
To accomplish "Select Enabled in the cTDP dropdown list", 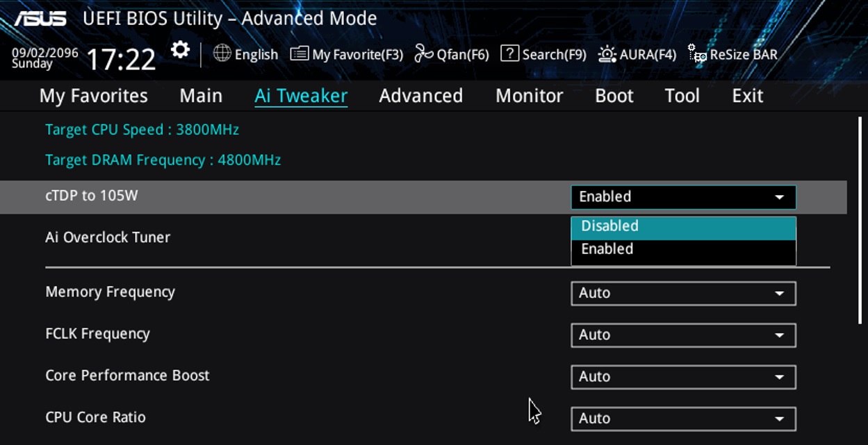I will tap(683, 249).
